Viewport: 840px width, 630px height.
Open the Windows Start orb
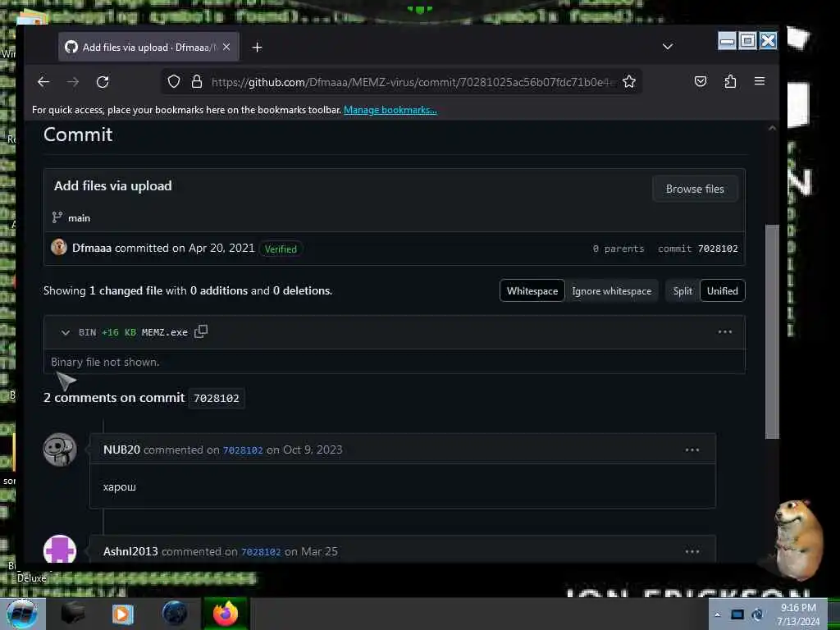[21, 614]
